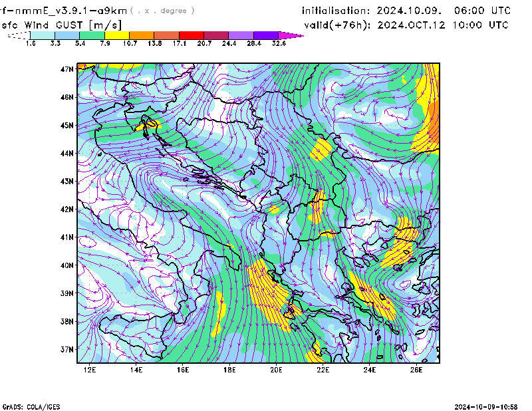Image resolution: width=532 pixels, height=411 pixels.
Task: Click the 47N latitude label
Action: [67, 69]
